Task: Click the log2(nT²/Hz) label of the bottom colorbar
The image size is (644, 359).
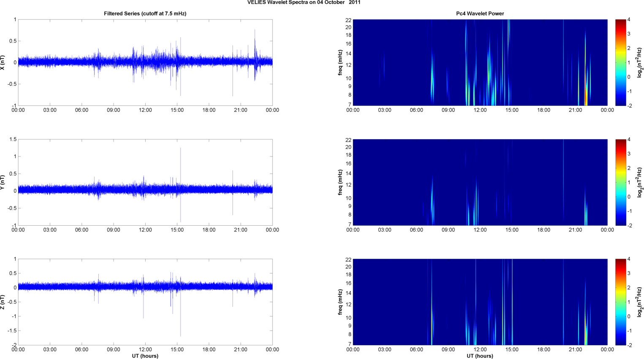Action: (x=640, y=302)
